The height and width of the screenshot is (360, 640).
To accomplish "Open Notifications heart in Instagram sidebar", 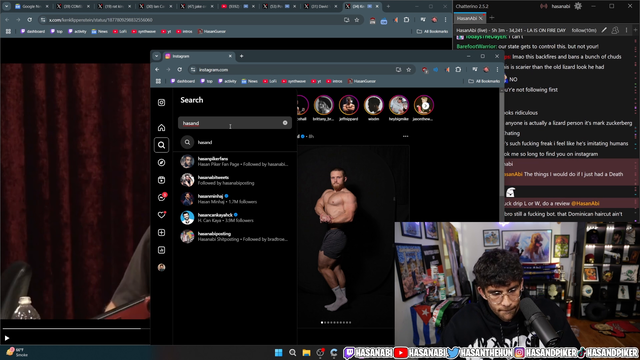I will tap(162, 215).
